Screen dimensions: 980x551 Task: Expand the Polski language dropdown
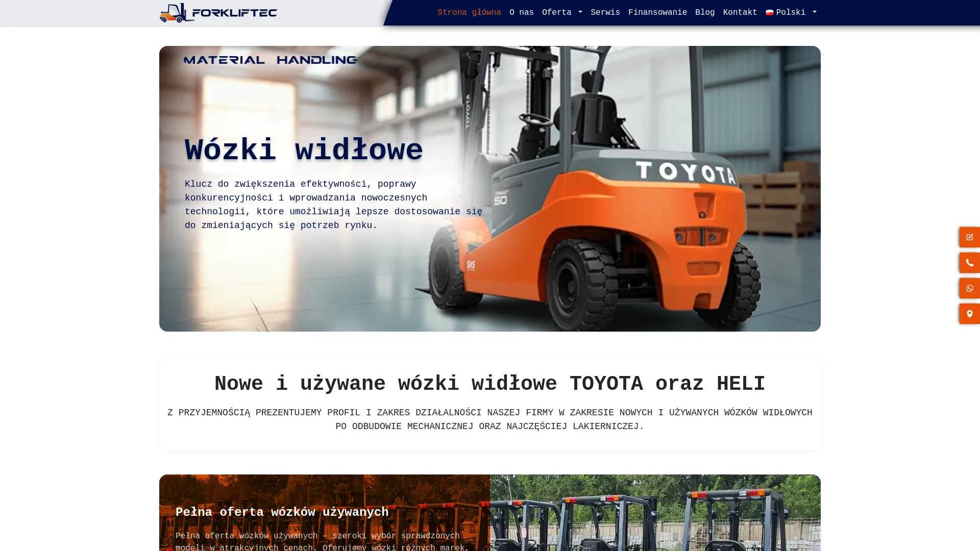click(791, 13)
